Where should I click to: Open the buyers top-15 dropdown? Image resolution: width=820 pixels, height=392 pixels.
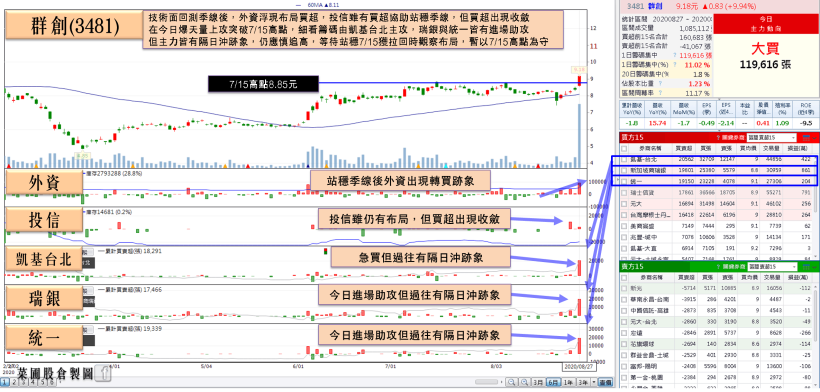[771, 137]
